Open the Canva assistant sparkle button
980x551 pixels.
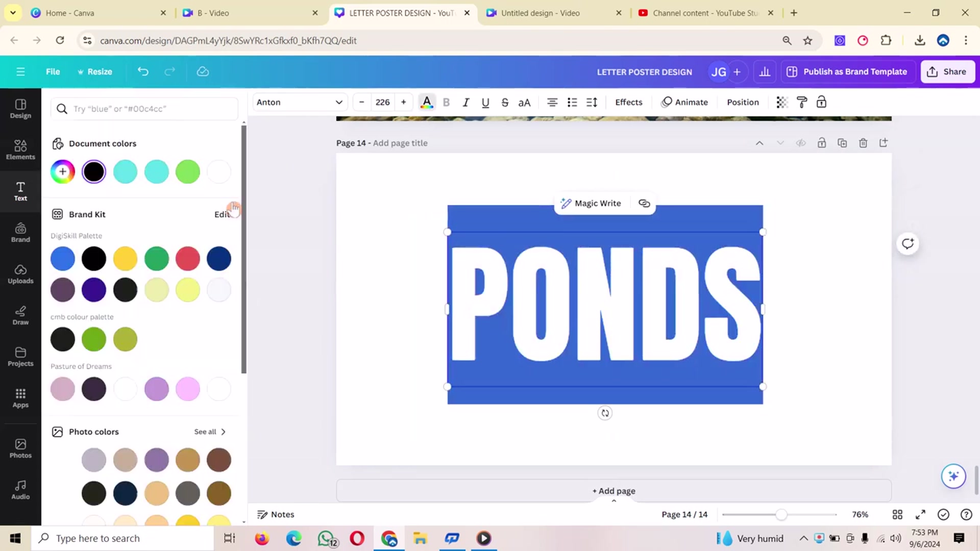(953, 476)
